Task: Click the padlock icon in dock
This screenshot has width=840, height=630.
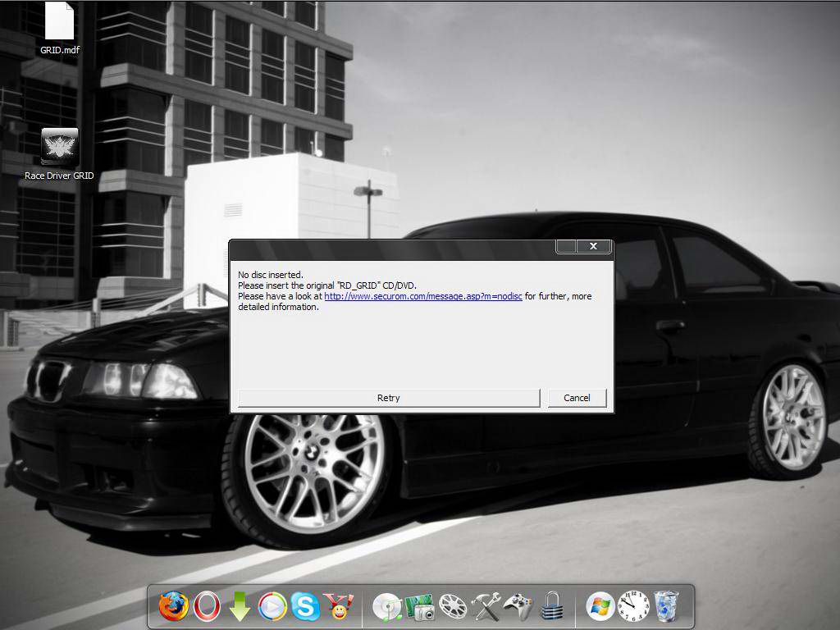Action: click(552, 607)
